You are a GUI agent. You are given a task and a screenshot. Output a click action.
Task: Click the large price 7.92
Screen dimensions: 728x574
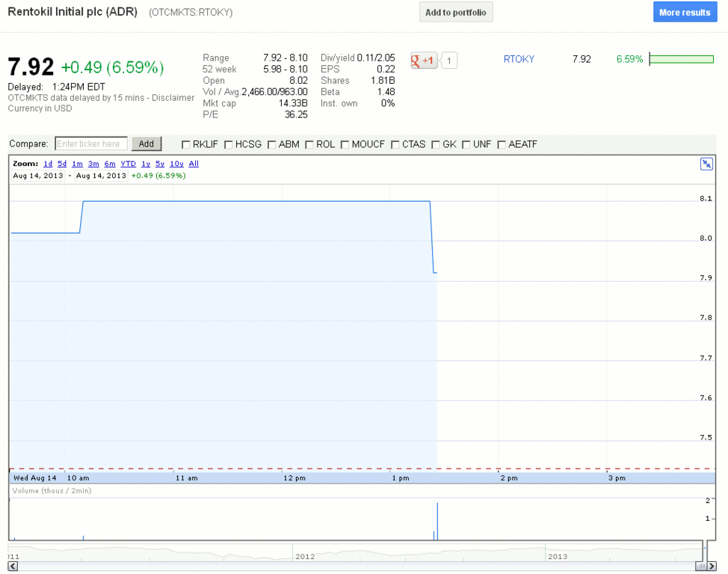tap(31, 67)
